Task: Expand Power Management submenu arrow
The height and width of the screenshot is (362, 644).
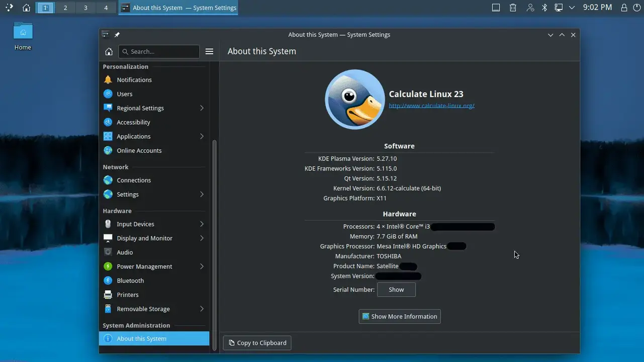Action: tap(202, 266)
